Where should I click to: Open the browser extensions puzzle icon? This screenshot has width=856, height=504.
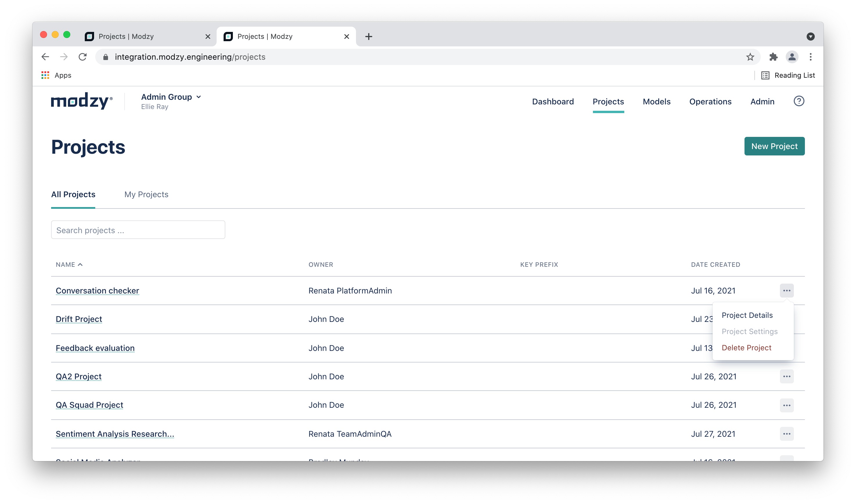pyautogui.click(x=774, y=57)
